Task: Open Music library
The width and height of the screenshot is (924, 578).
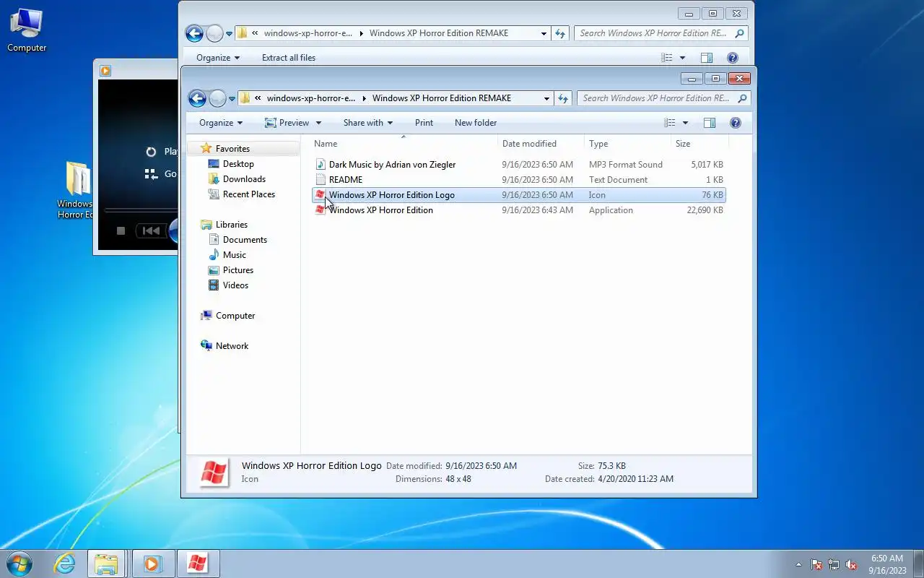Action: (234, 255)
